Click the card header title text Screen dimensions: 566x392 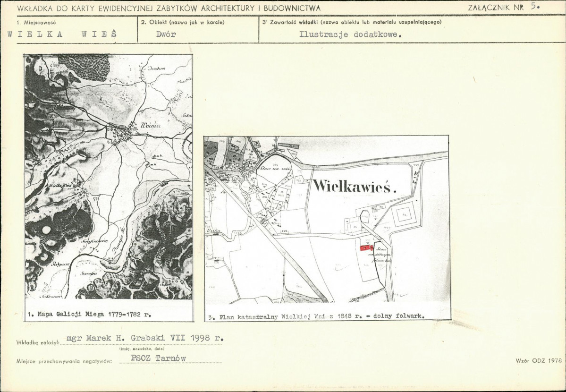(x=169, y=8)
